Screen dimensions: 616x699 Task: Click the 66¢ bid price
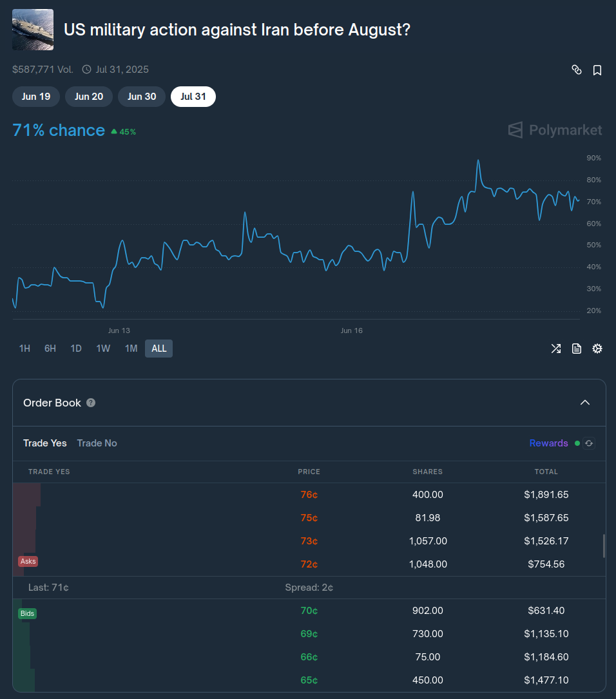(309, 657)
